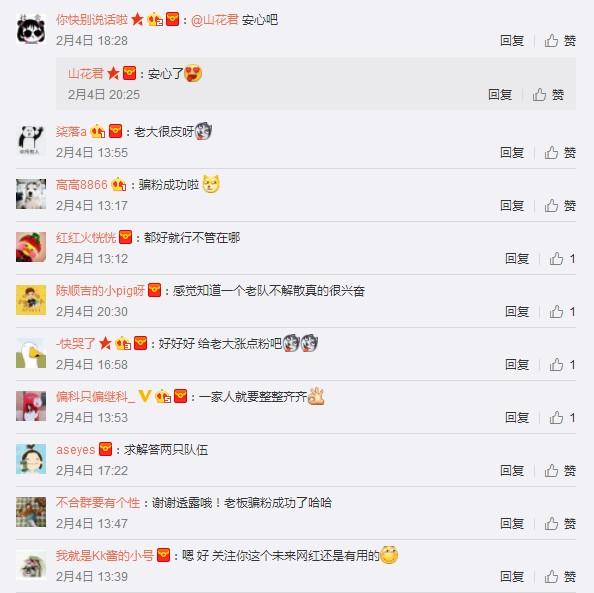
Task: Like -快哭了's comment
Action: (x=562, y=365)
